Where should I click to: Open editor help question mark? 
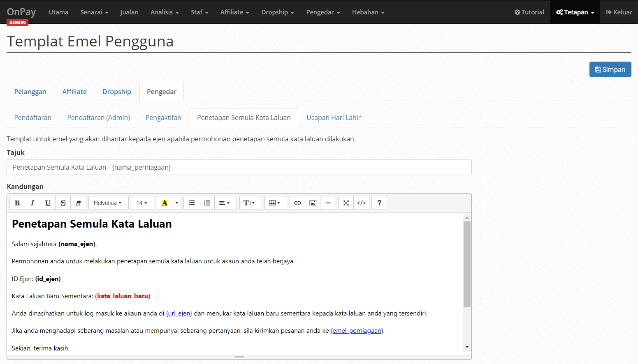pyautogui.click(x=379, y=203)
